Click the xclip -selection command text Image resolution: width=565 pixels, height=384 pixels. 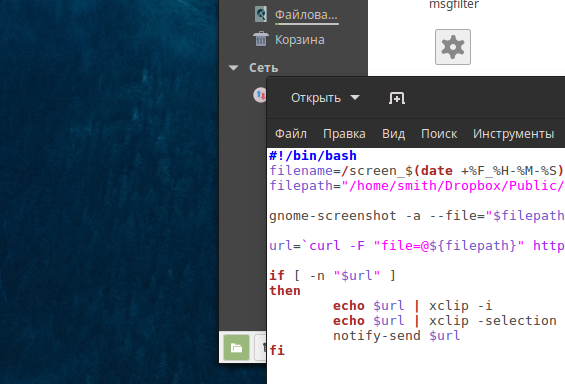[x=493, y=321]
